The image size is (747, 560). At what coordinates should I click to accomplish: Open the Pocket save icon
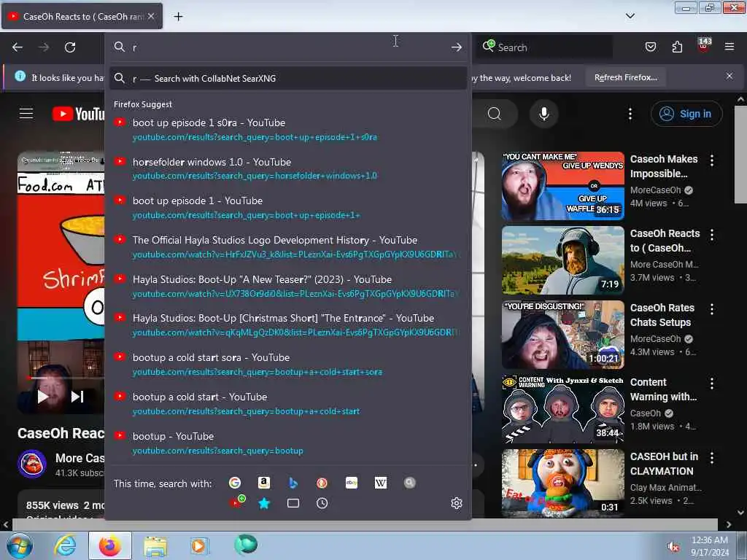click(x=650, y=47)
